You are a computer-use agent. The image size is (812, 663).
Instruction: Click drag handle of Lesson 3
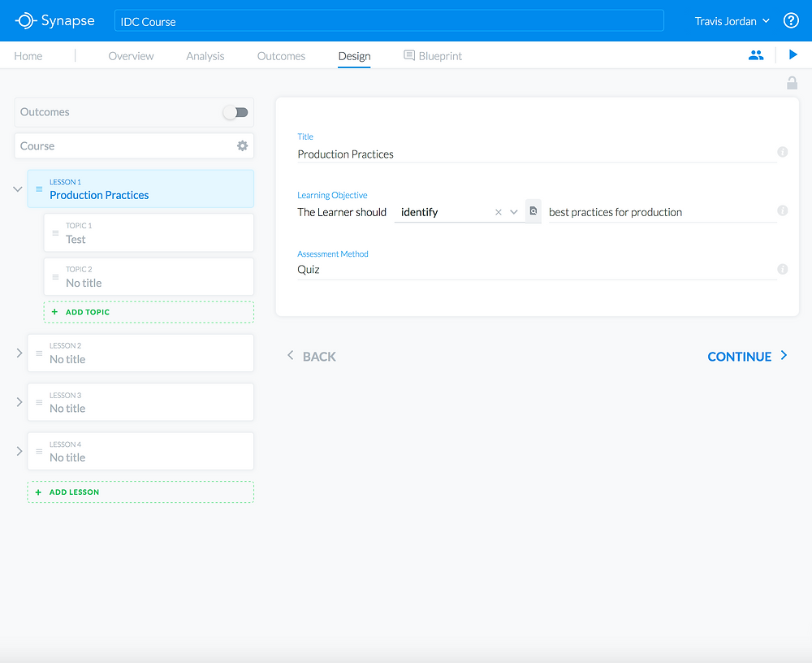pos(39,402)
